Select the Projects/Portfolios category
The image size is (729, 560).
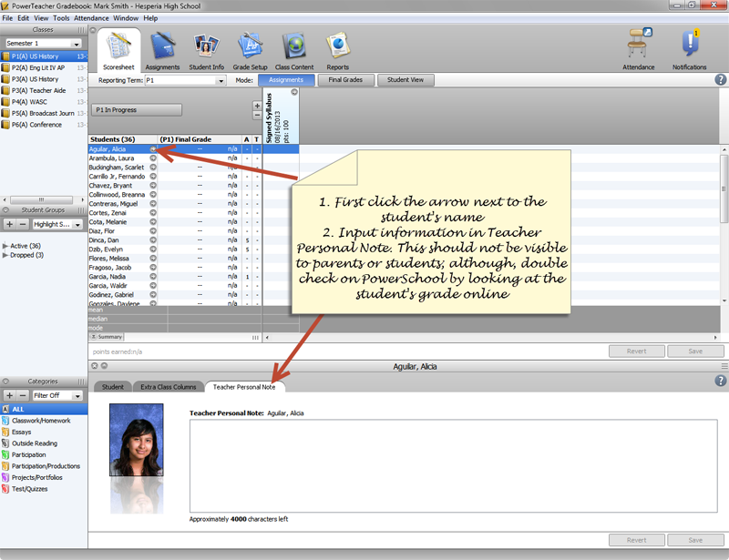(x=44, y=478)
